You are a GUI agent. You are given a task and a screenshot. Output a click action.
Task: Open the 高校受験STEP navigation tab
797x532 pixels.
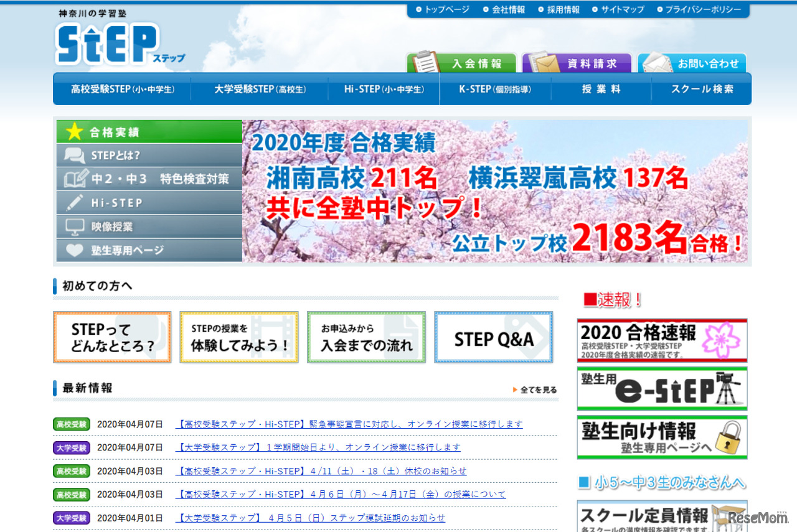point(122,89)
